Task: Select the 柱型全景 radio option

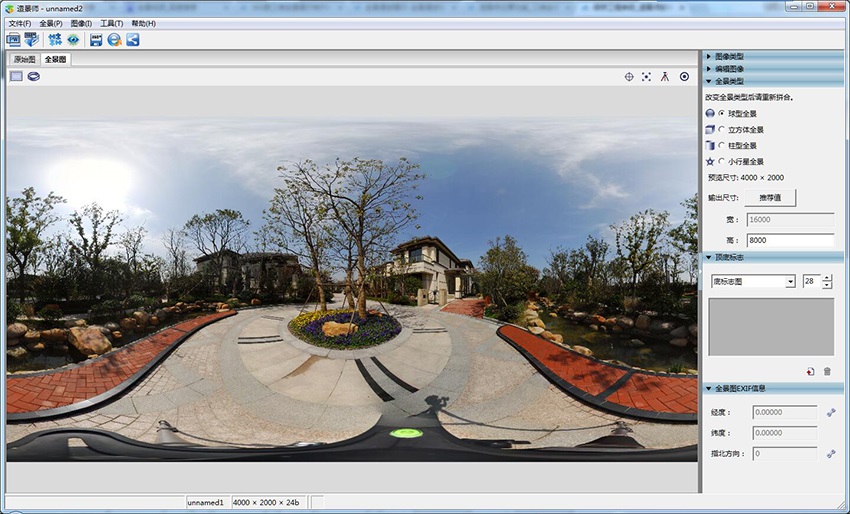Action: tap(722, 145)
